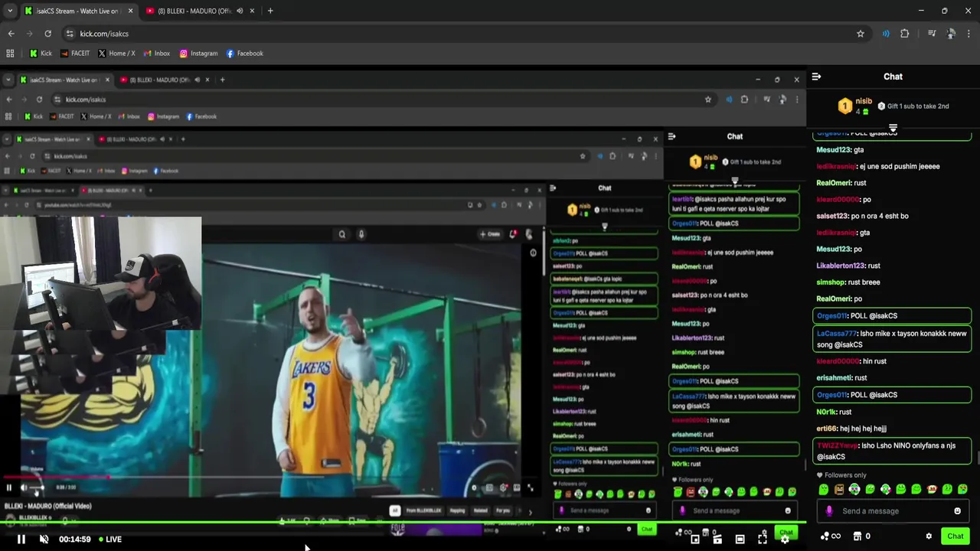The width and height of the screenshot is (980, 551).
Task: Reload the page in the second nested browser
Action: (39, 99)
